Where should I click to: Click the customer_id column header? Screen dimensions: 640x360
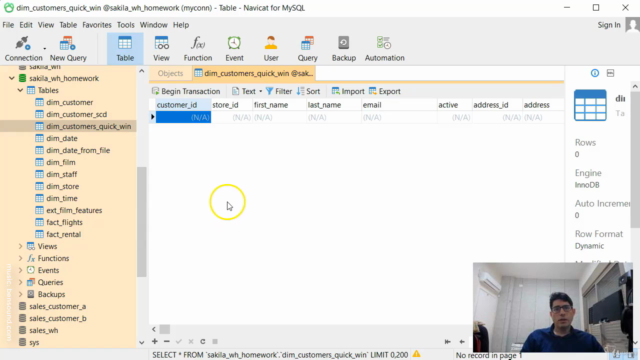[x=183, y=105]
